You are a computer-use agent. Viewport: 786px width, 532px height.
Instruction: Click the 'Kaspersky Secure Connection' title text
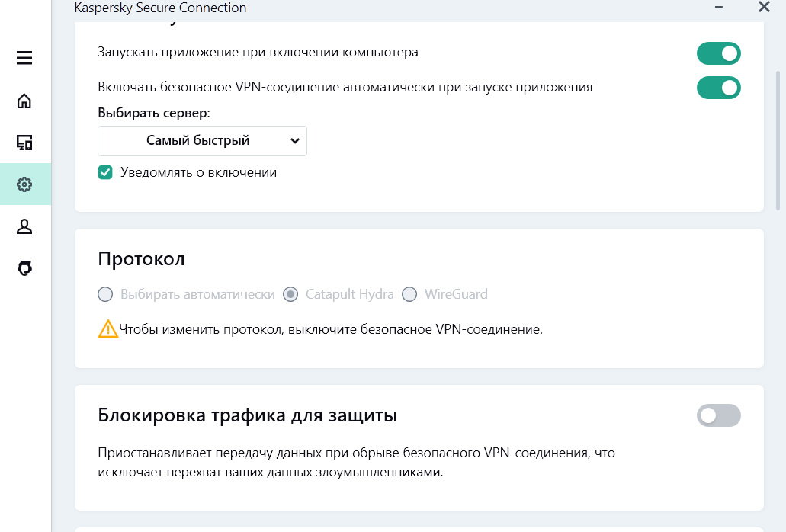(160, 8)
